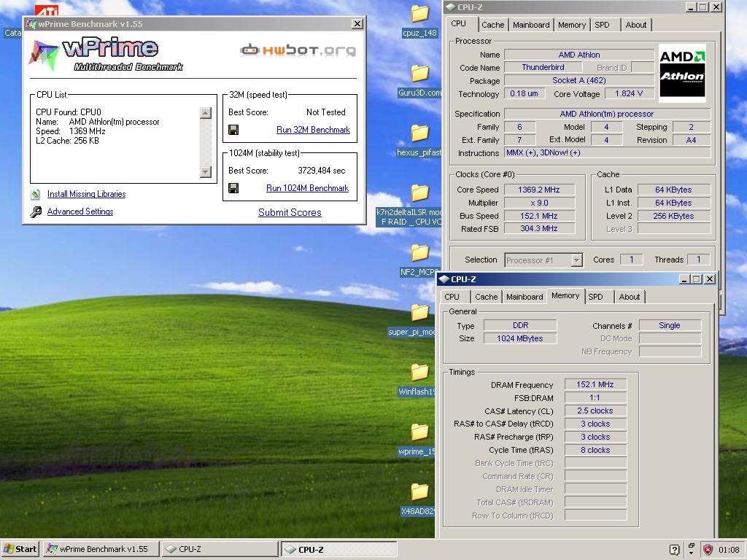This screenshot has height=560, width=747.
Task: Switch to Cache tab in back CPU-Z window
Action: click(x=492, y=25)
